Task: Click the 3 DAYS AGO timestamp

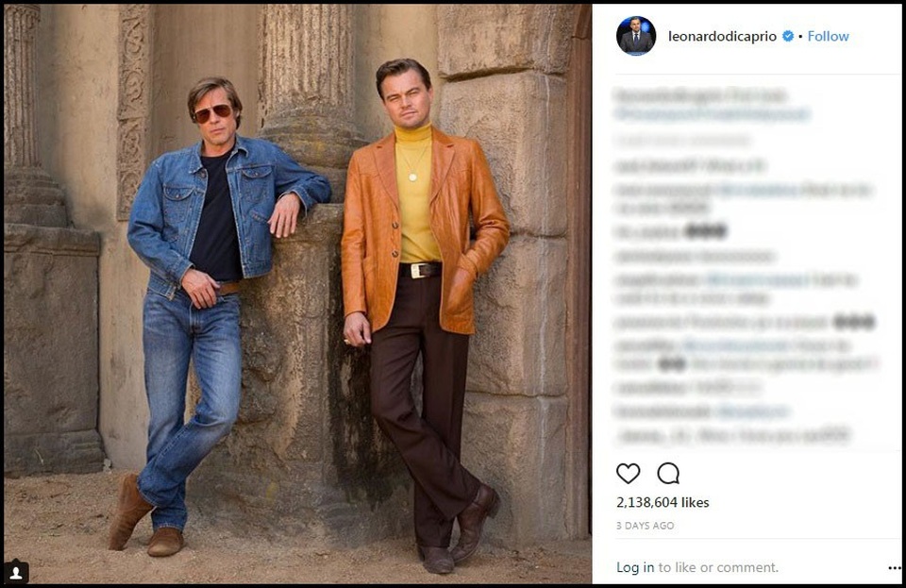Action: 645,526
